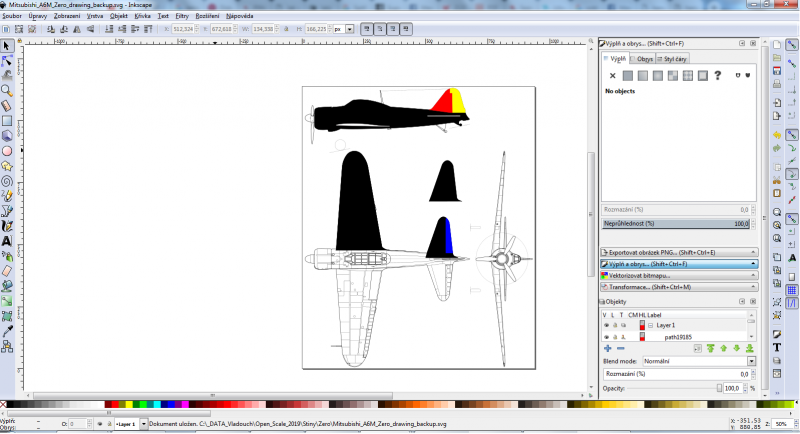Toggle the guides snapping button
Image resolution: width=800 pixels, height=434 pixels.
791,303
